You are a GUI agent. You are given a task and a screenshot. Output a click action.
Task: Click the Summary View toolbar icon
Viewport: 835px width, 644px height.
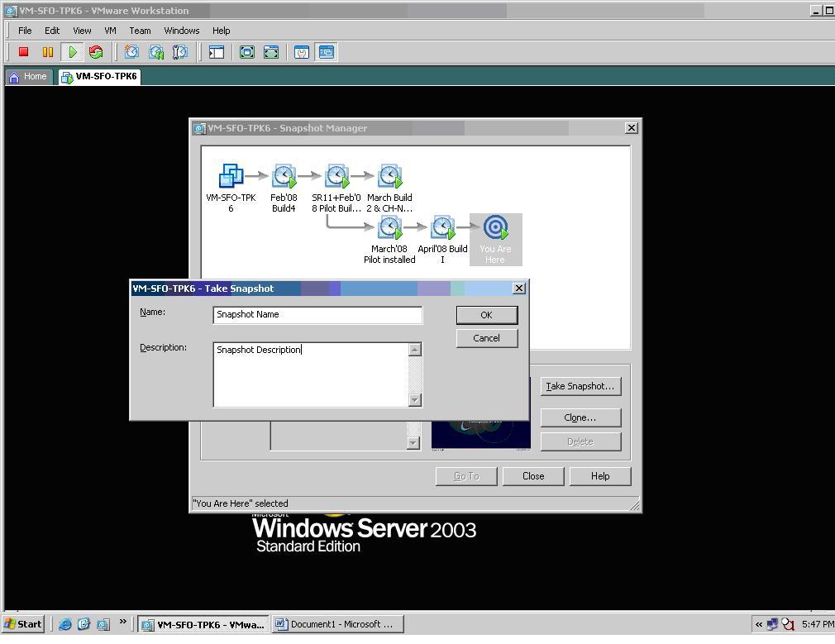[302, 52]
